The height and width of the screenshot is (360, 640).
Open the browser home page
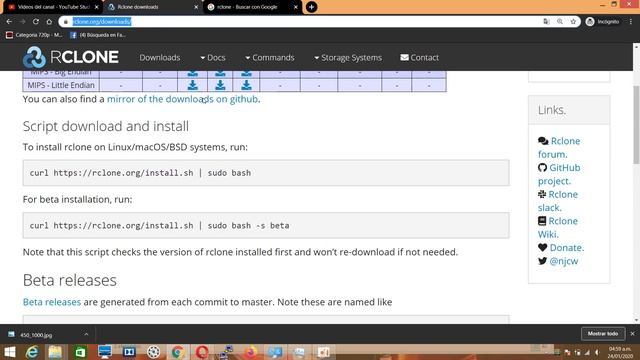tap(49, 21)
